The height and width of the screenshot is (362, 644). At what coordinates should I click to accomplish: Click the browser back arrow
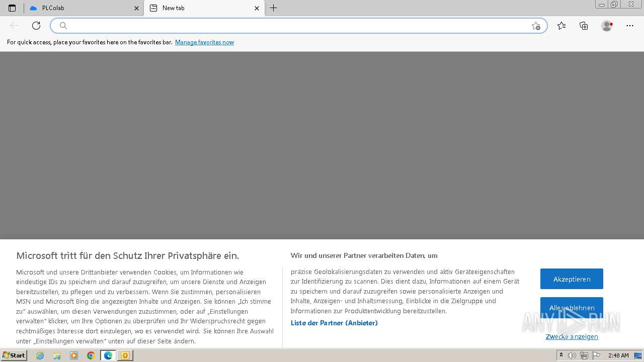[14, 26]
